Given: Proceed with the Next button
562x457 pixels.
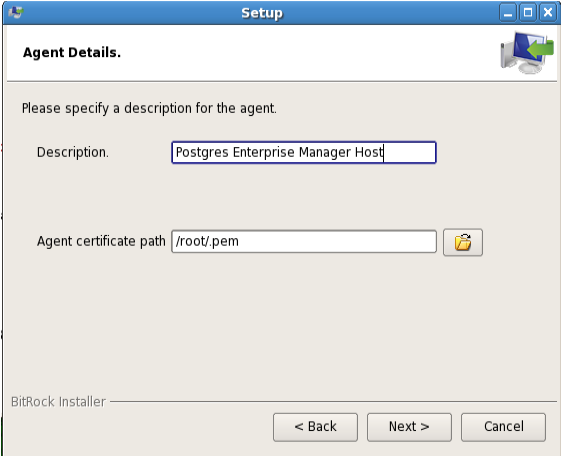Looking at the screenshot, I should pos(409,427).
